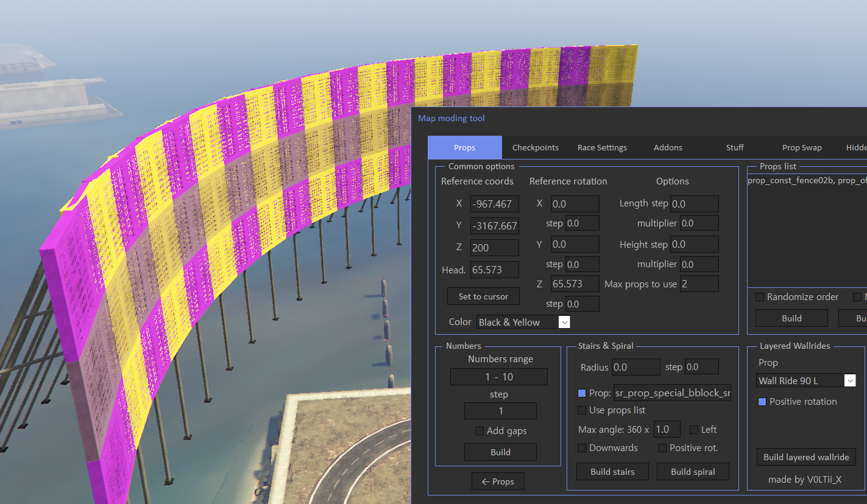
Task: Toggle the Randomize order checkbox
Action: pos(760,297)
